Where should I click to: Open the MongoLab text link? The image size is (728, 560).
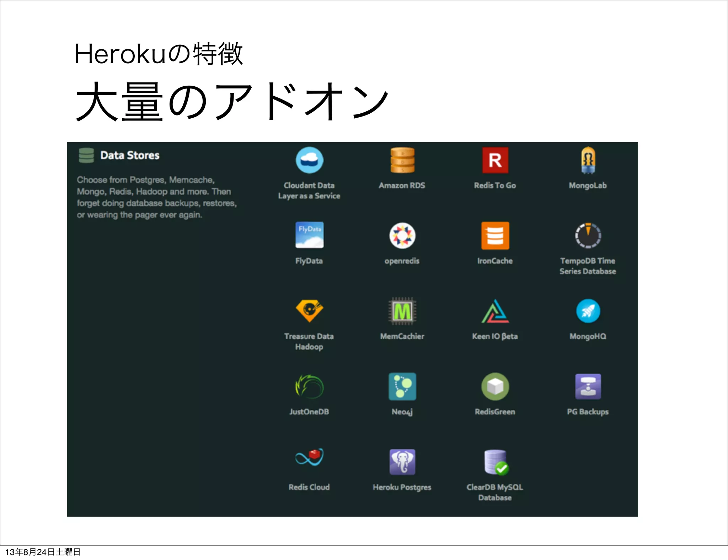[x=588, y=185]
